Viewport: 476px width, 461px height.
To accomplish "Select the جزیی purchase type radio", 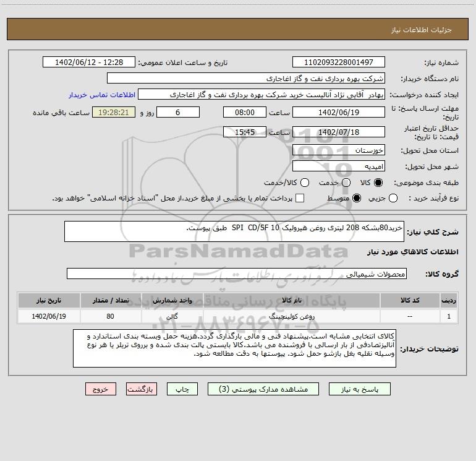I will coord(393,198).
